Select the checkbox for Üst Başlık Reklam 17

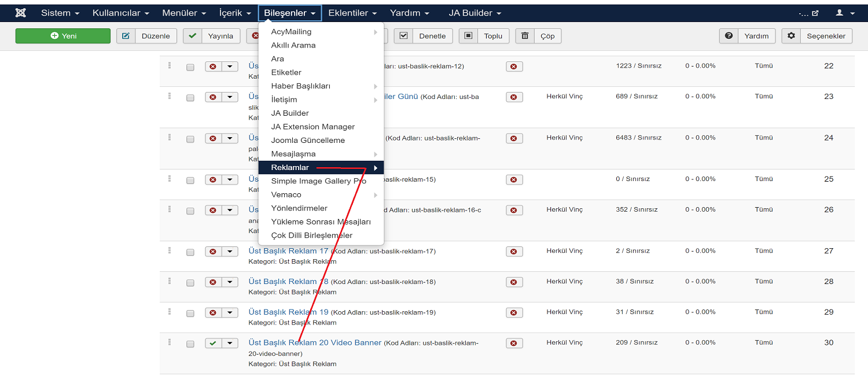pyautogui.click(x=190, y=252)
